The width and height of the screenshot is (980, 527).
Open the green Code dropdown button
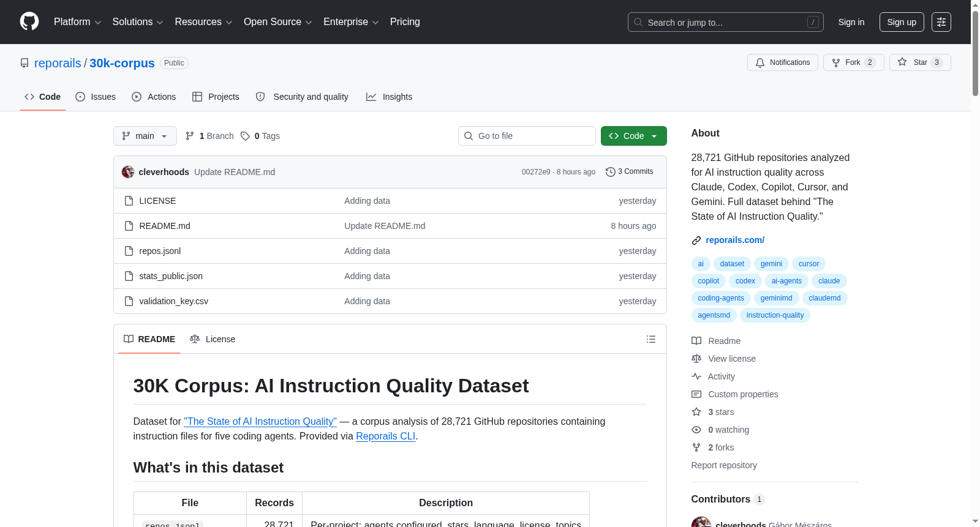634,136
